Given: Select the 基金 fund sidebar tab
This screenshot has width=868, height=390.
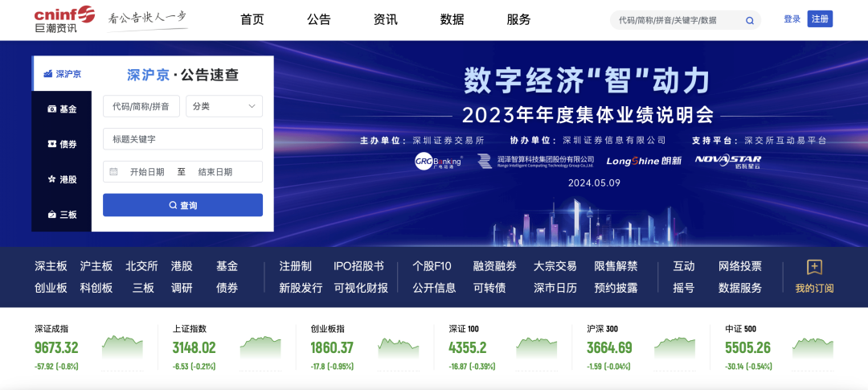Looking at the screenshot, I should 62,109.
